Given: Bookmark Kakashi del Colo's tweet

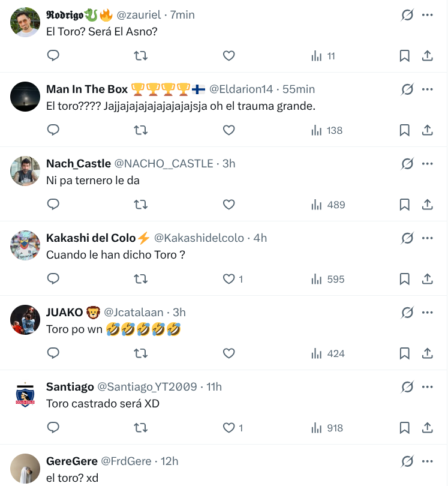Looking at the screenshot, I should [404, 279].
